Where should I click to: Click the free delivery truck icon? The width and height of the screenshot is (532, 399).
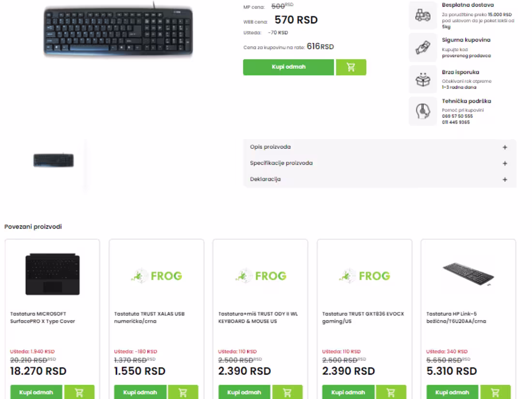423,16
